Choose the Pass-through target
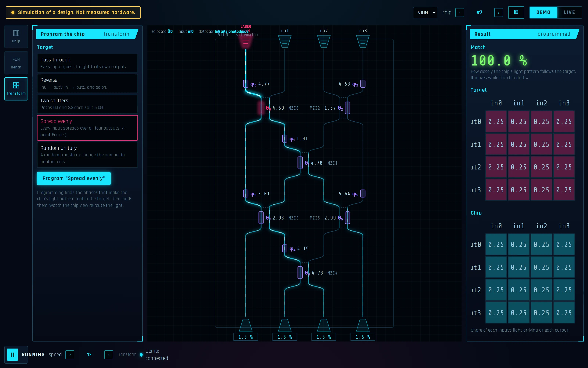This screenshot has width=588, height=368. tap(87, 63)
